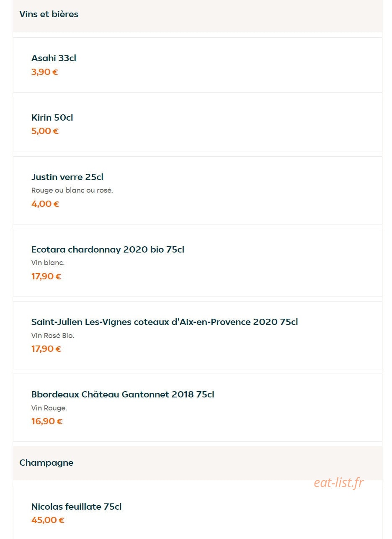Click the 17,90 € Saint-Julien price

point(46,349)
